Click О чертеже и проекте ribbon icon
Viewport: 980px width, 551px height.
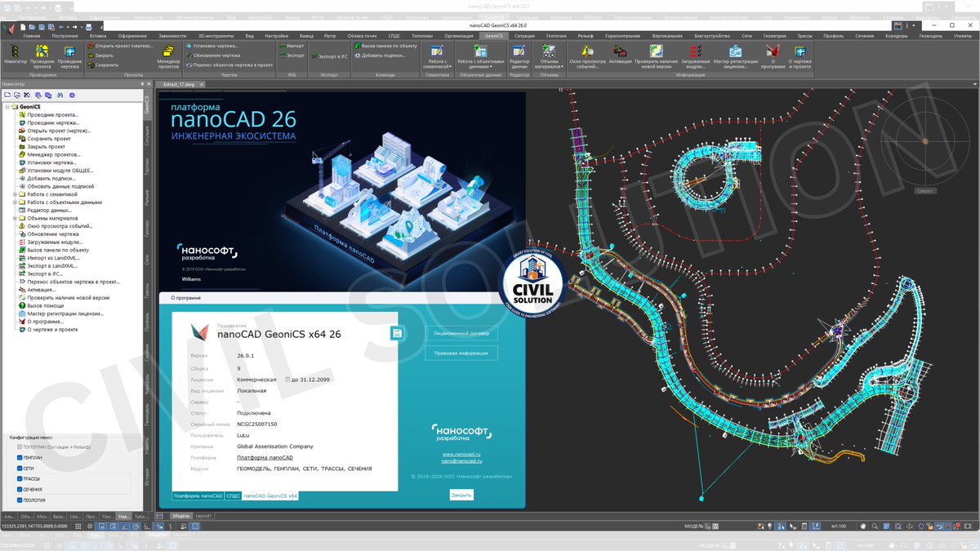point(800,55)
